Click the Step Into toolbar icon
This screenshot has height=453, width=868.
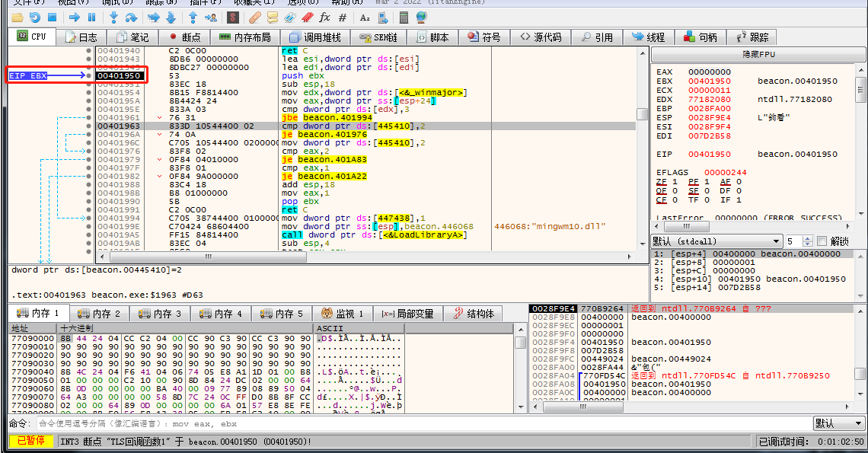coord(114,17)
